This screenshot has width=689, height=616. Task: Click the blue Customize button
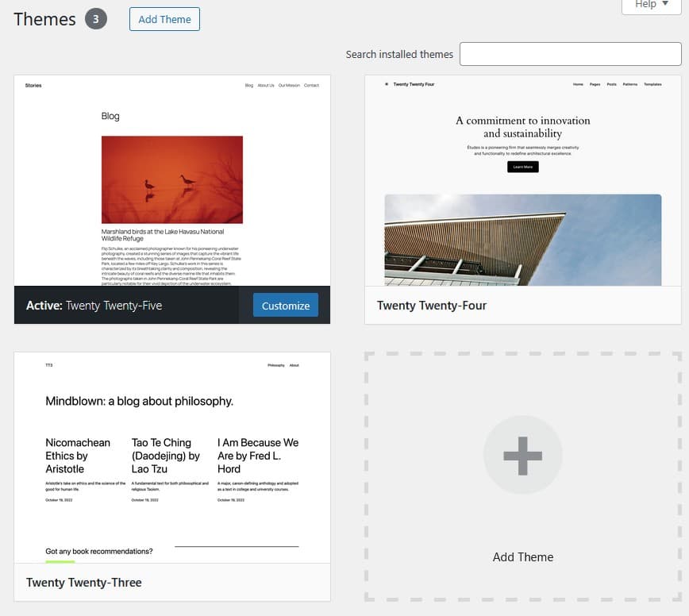[x=285, y=306]
